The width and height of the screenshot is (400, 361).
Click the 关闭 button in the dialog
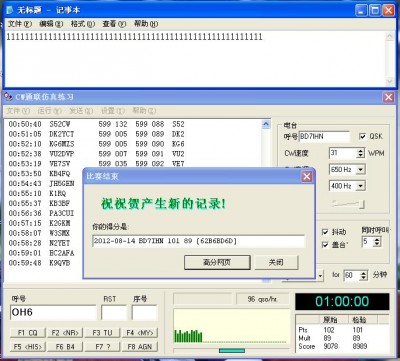276,262
